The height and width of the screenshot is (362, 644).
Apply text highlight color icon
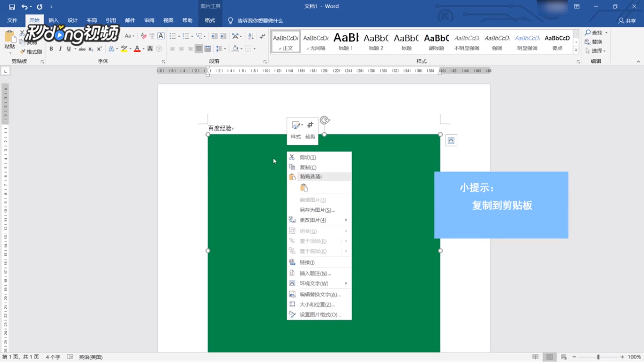click(x=124, y=49)
